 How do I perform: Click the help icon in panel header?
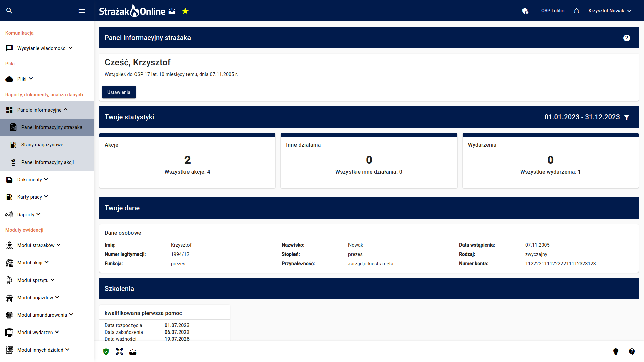point(626,38)
